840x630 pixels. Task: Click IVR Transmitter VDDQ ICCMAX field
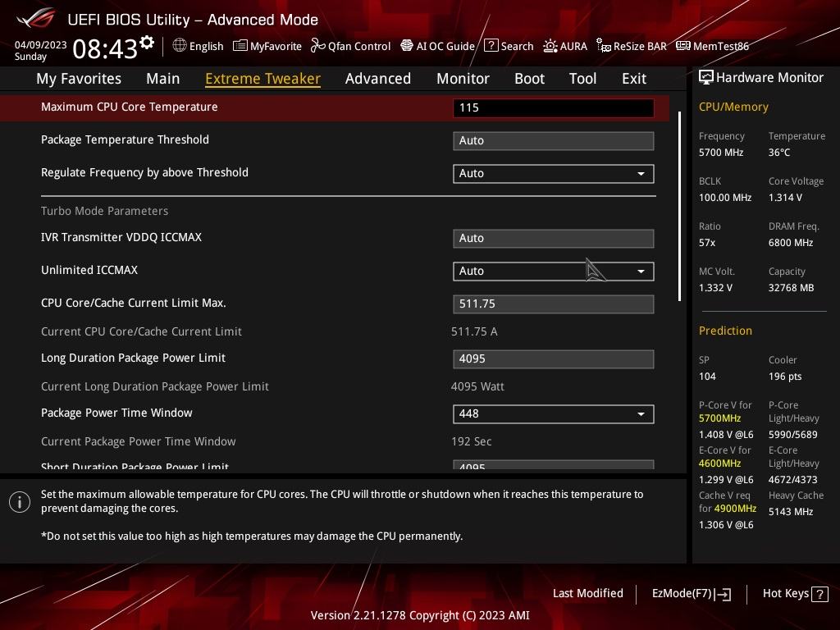[x=554, y=239]
